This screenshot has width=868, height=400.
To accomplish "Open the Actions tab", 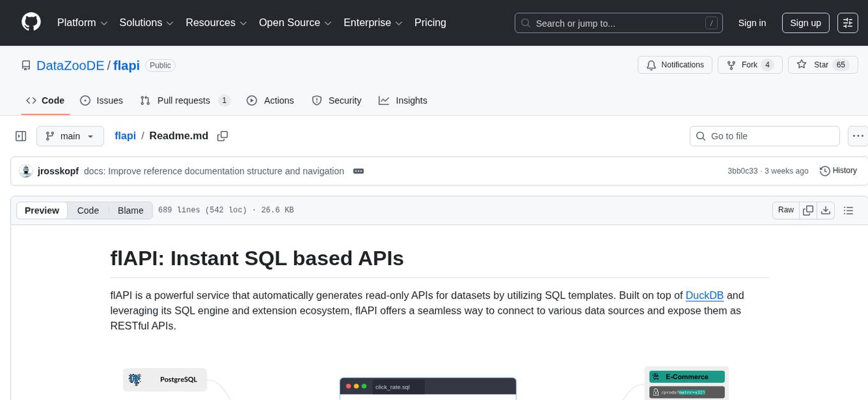I will [271, 100].
